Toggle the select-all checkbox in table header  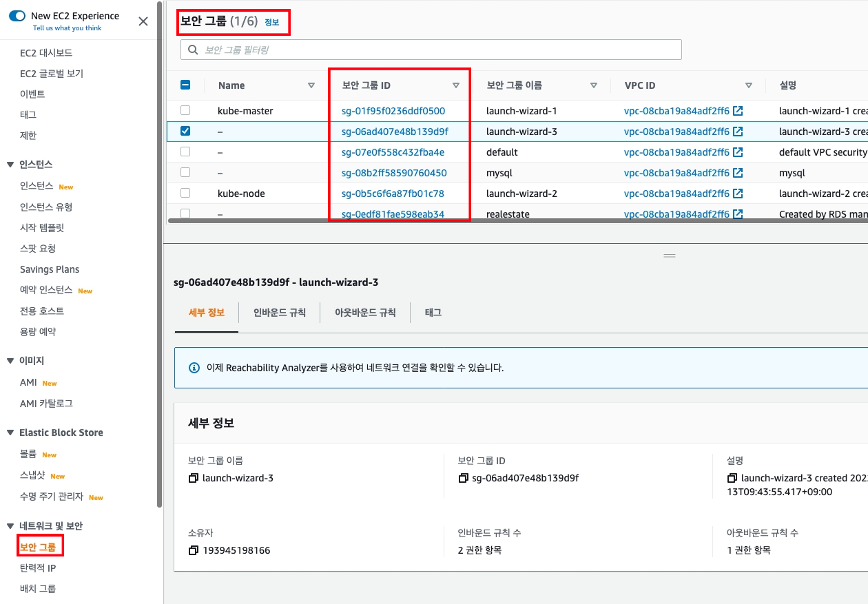[185, 85]
